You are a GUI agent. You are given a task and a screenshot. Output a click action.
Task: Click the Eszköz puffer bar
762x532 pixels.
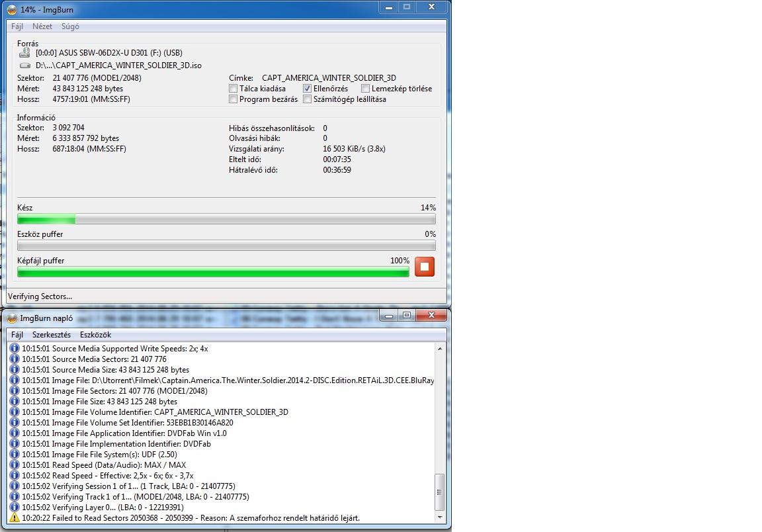coord(226,245)
